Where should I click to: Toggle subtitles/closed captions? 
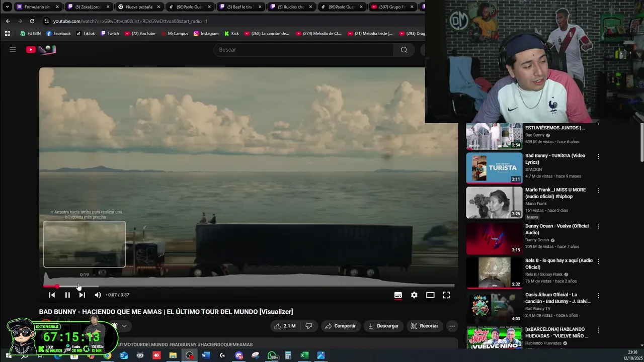(398, 295)
